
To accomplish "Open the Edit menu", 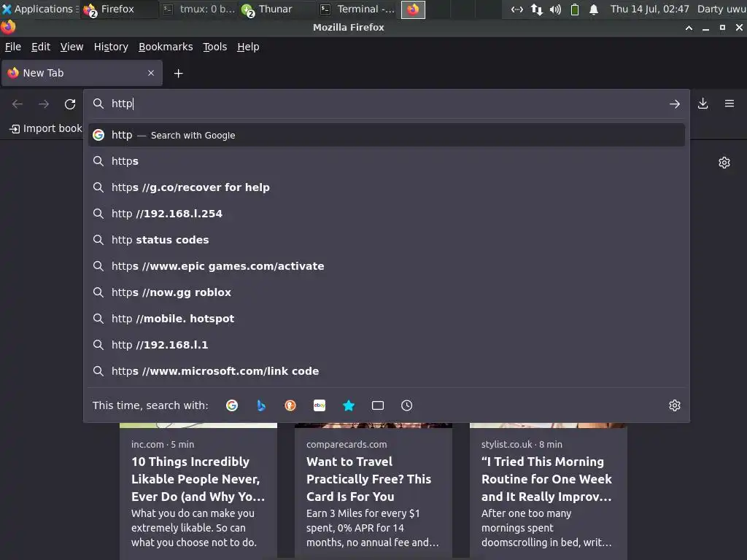I will point(41,47).
